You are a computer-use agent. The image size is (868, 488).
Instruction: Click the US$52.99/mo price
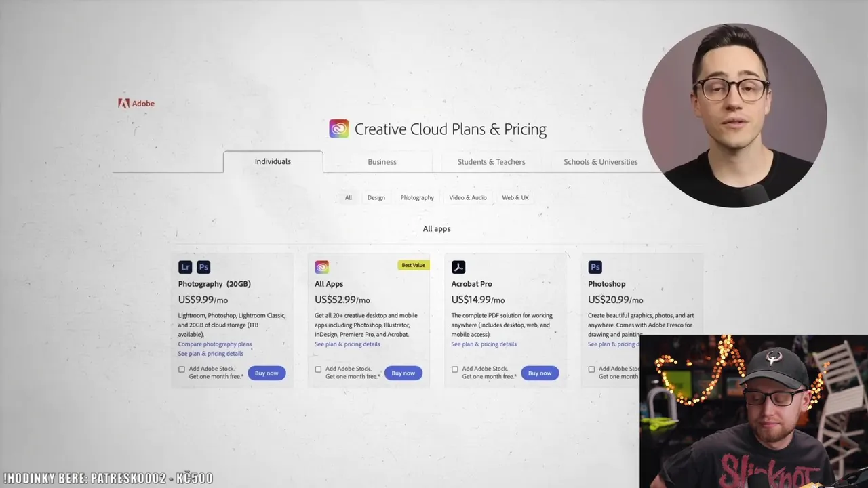(x=342, y=300)
